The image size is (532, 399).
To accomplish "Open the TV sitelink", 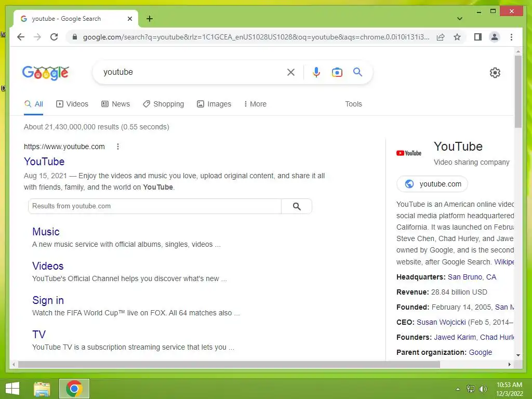I will pos(38,335).
